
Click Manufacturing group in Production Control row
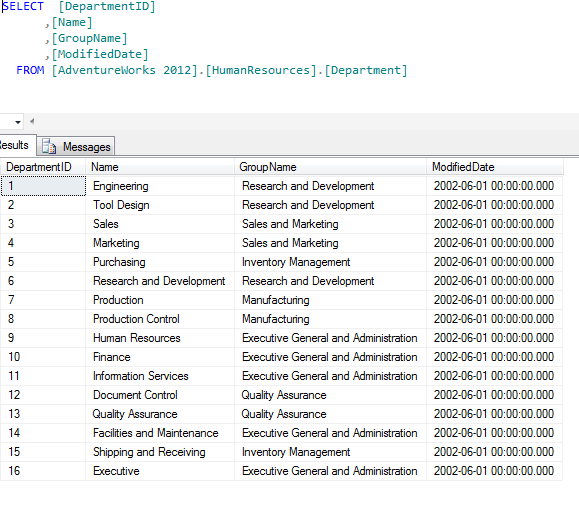330,319
